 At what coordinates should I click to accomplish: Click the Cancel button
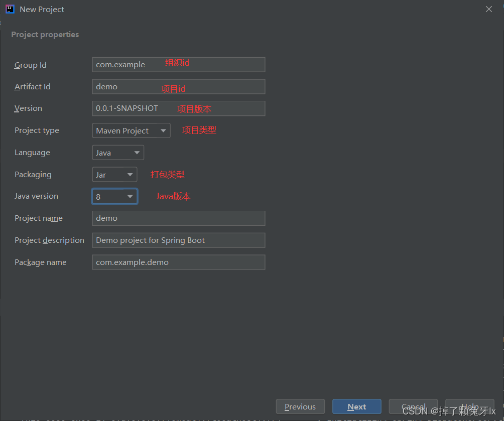[413, 406]
